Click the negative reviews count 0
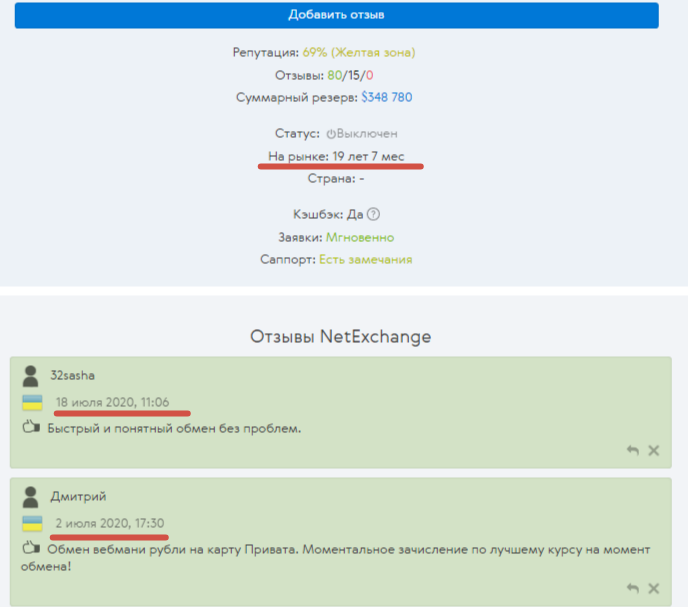Screen dimensions: 688x607 [369, 75]
